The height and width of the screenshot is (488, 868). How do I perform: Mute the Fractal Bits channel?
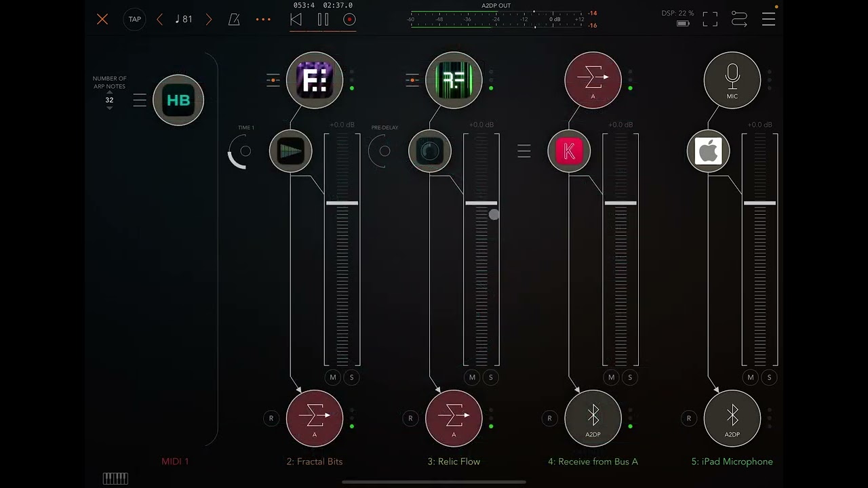click(333, 378)
